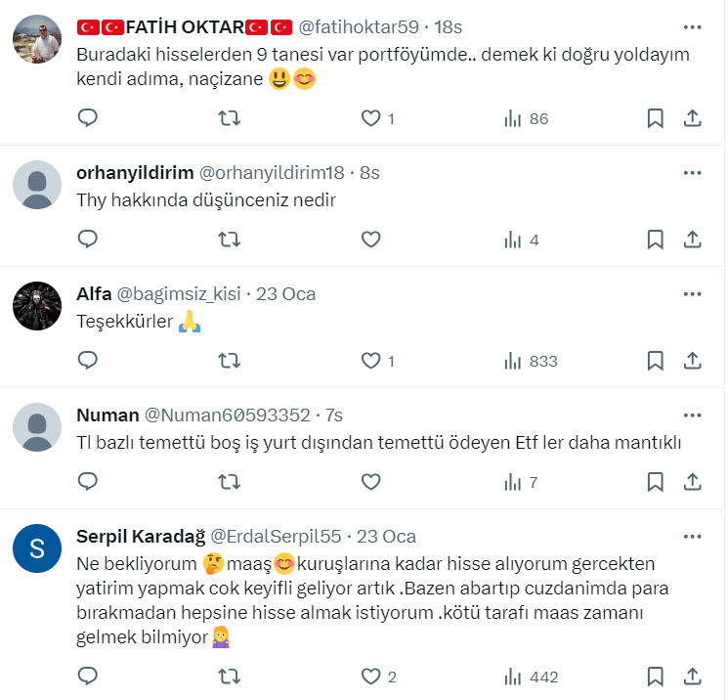View analytics showing 833 views
This screenshot has width=728, height=700.
[x=531, y=361]
